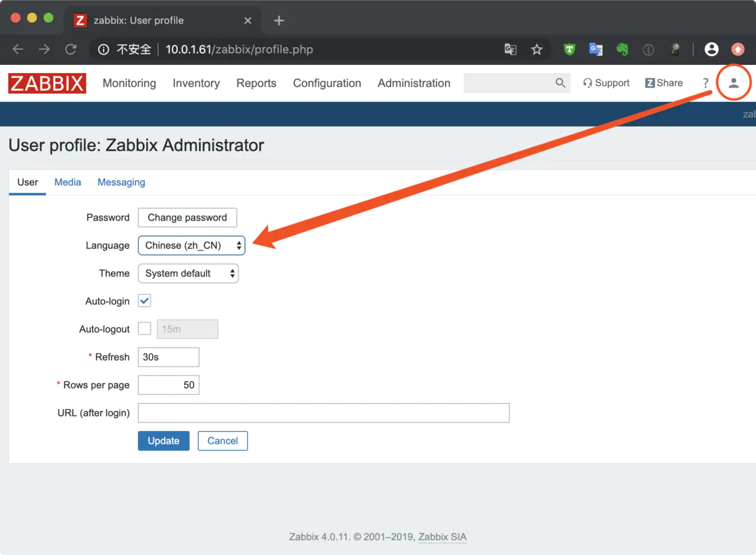Click the URL (after login) field
Image resolution: width=756 pixels, height=555 pixels.
point(323,413)
